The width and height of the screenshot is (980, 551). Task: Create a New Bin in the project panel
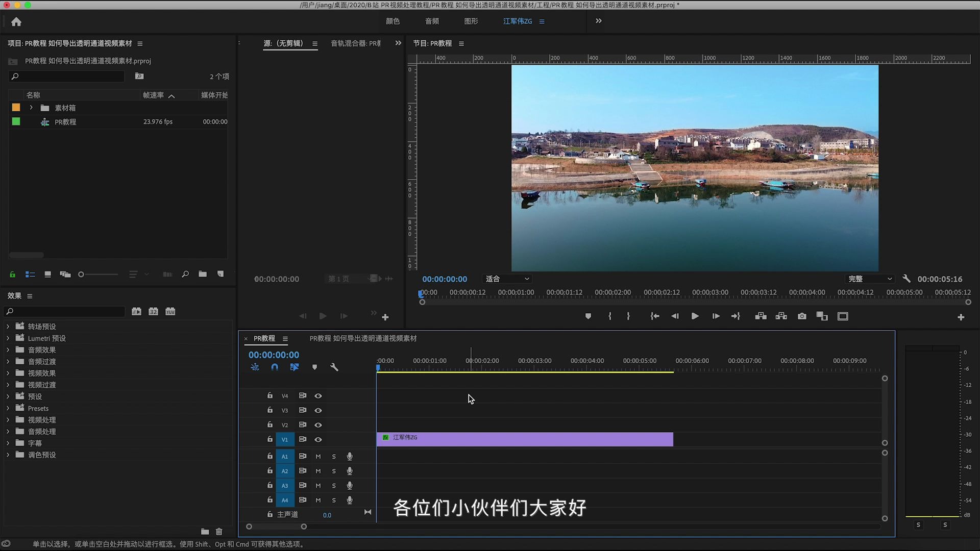[x=203, y=274]
